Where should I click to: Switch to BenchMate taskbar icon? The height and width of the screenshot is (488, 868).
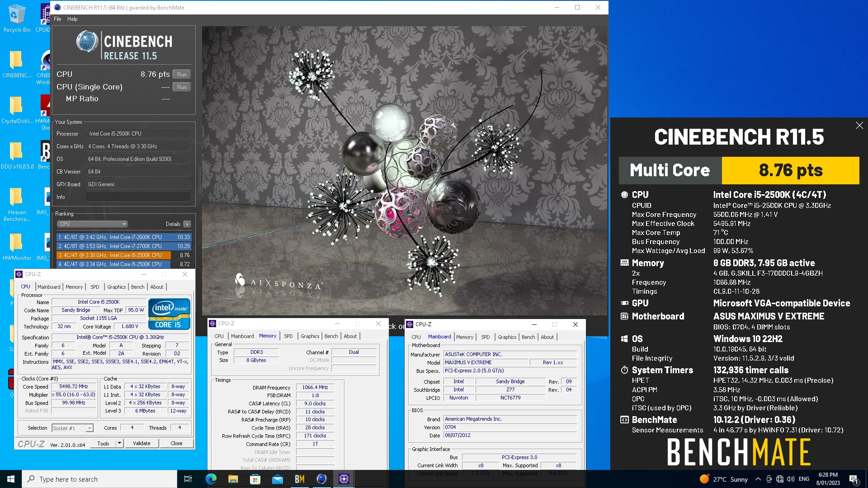tap(299, 479)
